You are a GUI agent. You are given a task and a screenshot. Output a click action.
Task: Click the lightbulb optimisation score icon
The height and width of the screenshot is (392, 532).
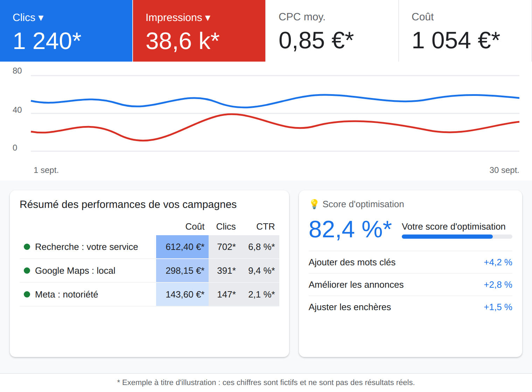(x=314, y=204)
